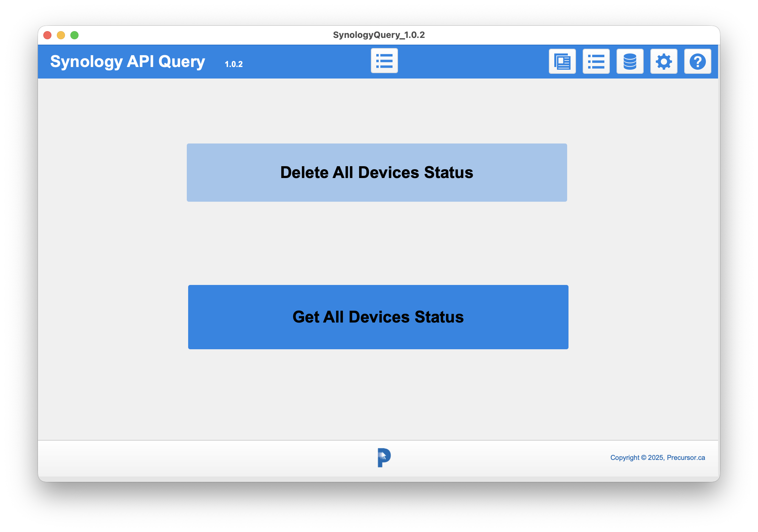Viewport: 758px width, 532px height.
Task: Open settings via gear icon
Action: [x=664, y=61]
